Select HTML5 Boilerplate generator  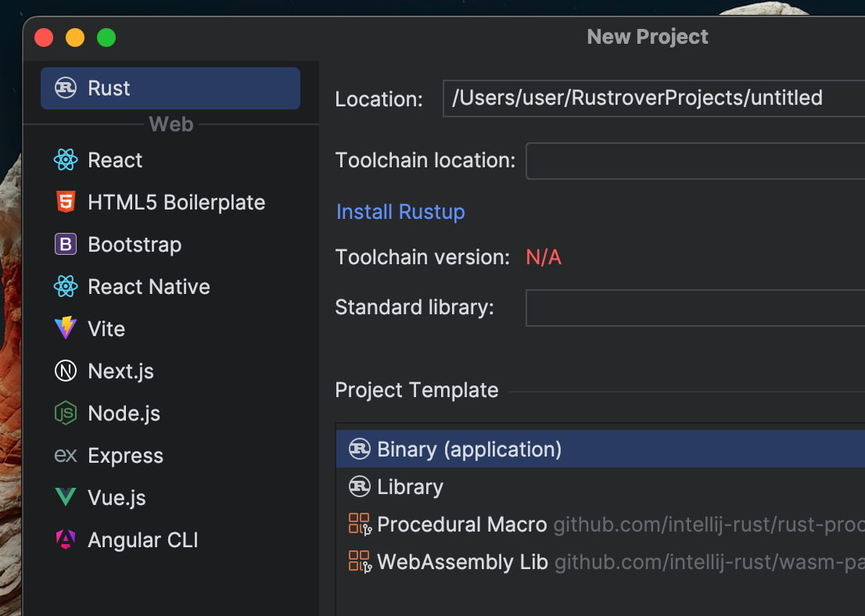pos(170,202)
